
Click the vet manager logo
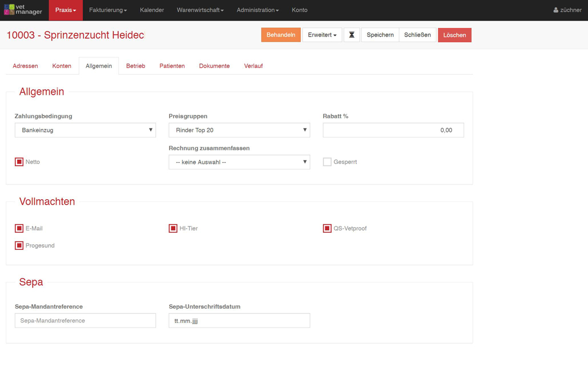23,10
